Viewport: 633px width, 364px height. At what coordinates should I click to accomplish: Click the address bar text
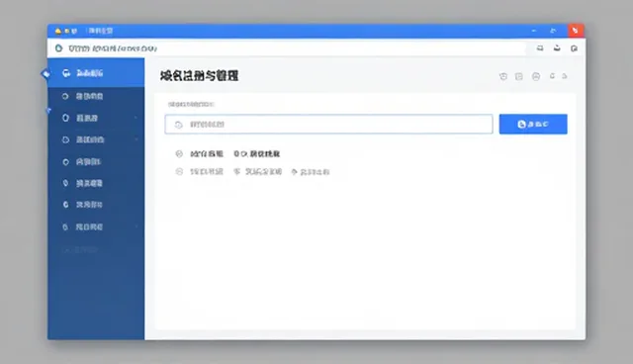pyautogui.click(x=112, y=48)
